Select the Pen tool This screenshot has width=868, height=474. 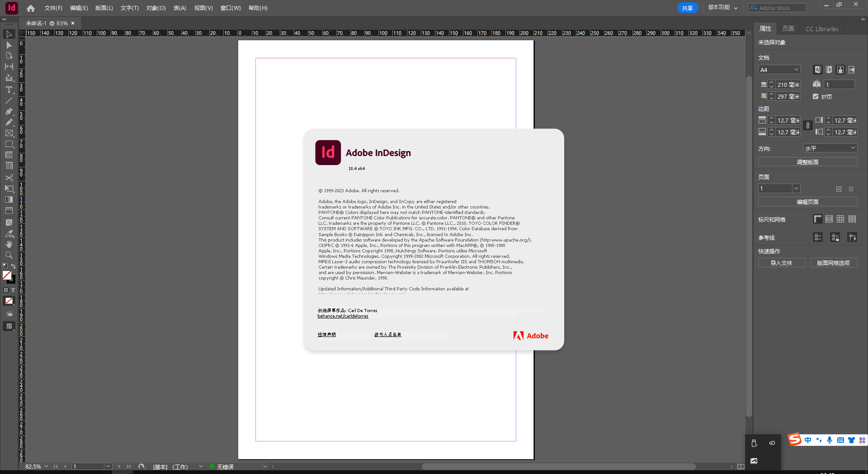tap(9, 112)
